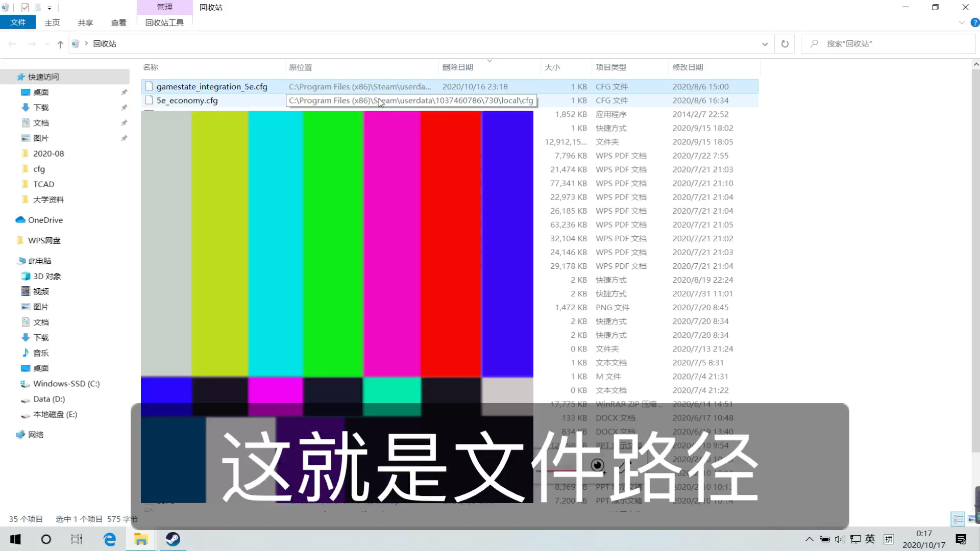Expand the address bar history dropdown

click(765, 44)
